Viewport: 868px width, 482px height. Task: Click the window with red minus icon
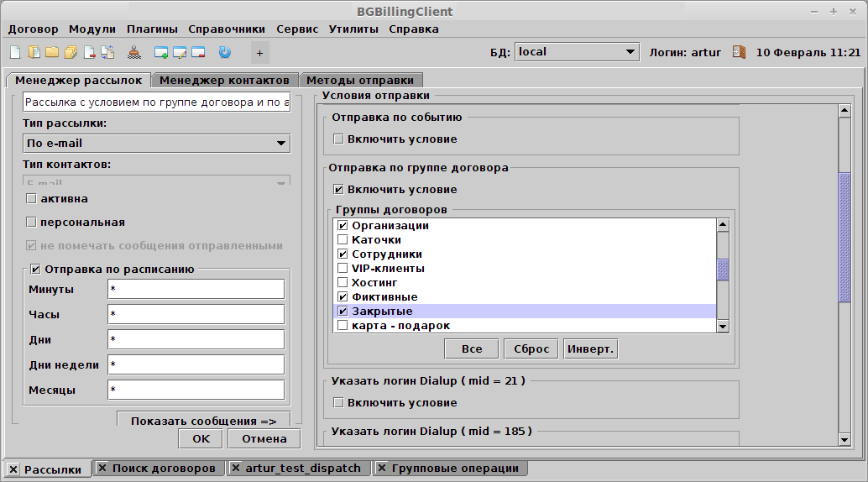pos(198,52)
